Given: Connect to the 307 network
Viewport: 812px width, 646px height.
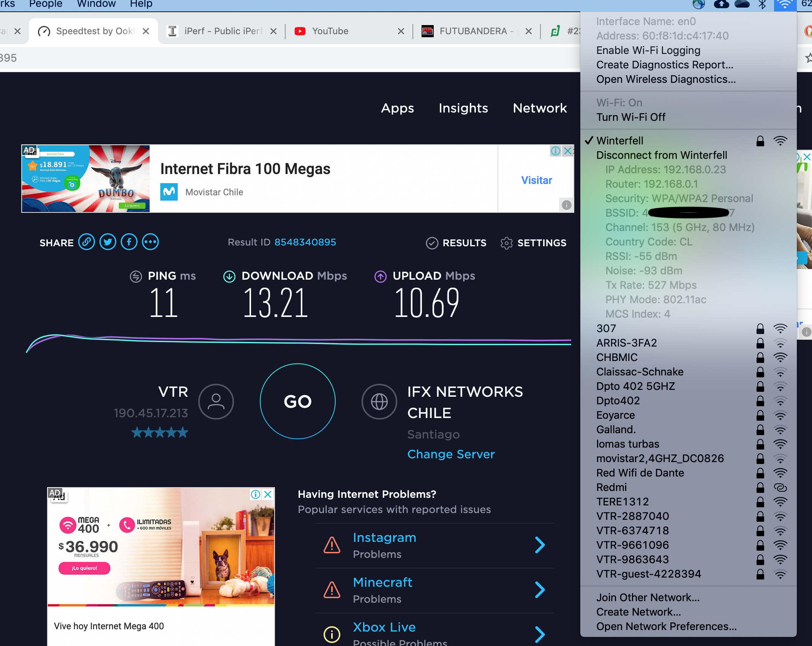Looking at the screenshot, I should [688, 328].
